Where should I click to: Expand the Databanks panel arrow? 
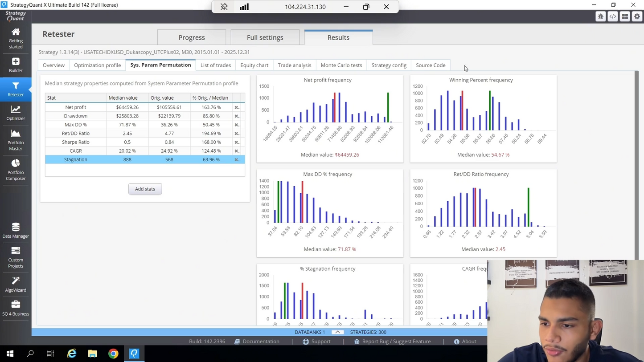tap(337, 332)
